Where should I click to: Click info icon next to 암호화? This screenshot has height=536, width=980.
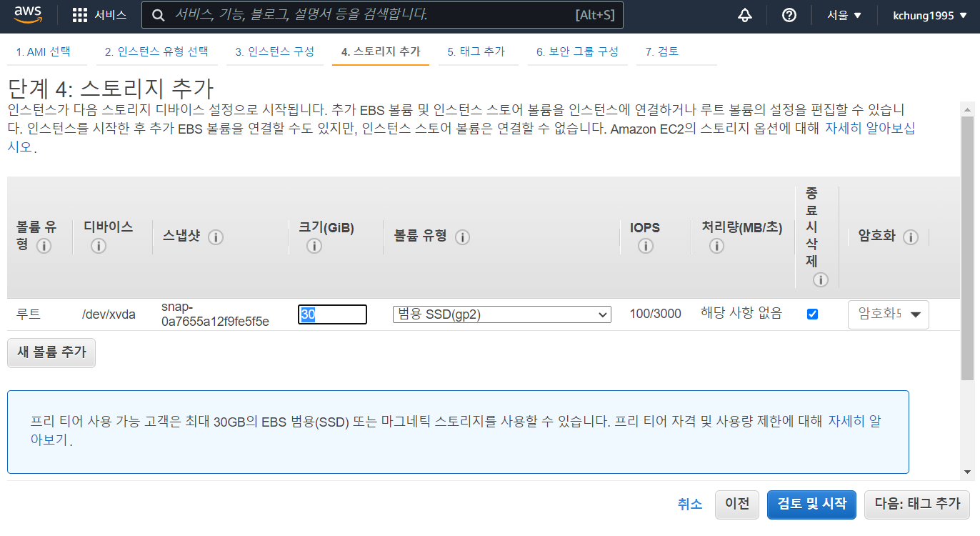coord(910,237)
